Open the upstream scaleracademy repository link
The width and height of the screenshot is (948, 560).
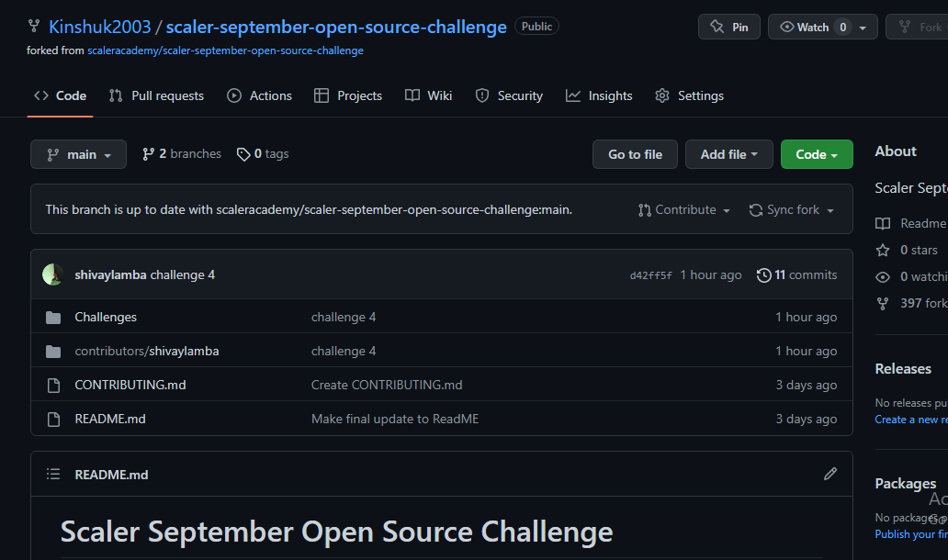225,50
